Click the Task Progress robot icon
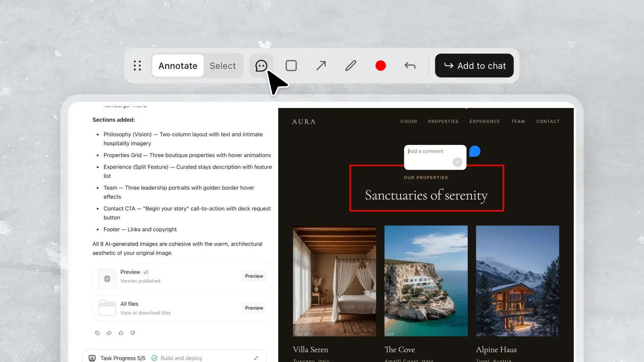This screenshot has width=644, height=362. [92, 358]
